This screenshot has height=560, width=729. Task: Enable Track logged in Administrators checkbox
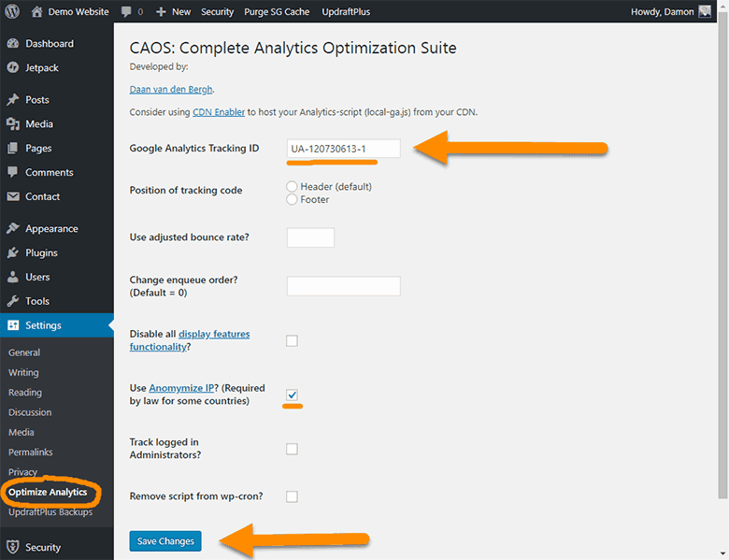coord(292,449)
